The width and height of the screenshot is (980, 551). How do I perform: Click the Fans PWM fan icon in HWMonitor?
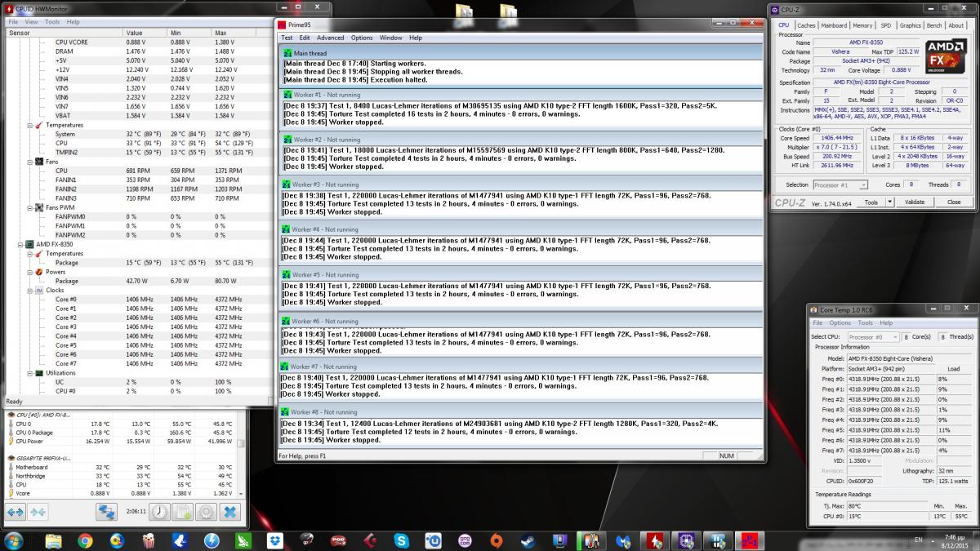pyautogui.click(x=39, y=207)
